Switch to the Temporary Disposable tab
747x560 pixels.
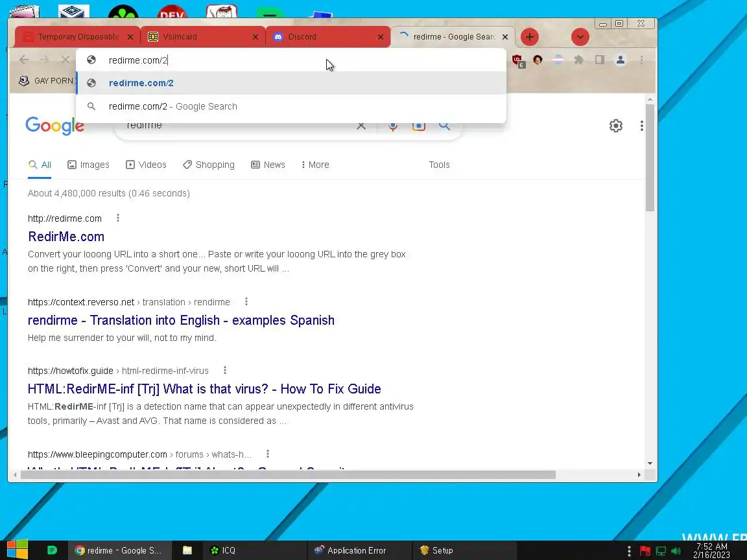click(71, 37)
